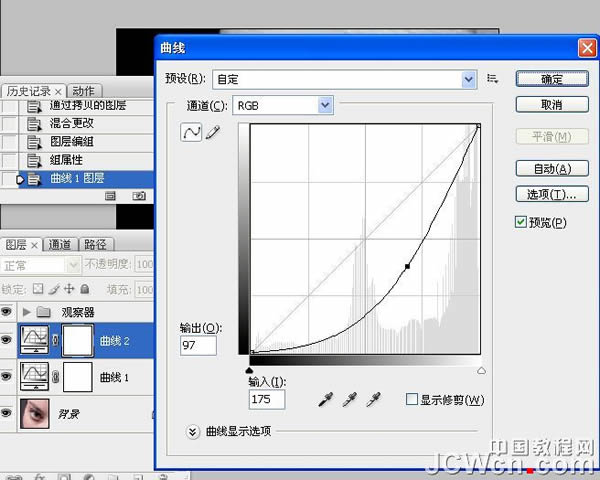Toggle history brush source box for 混合更改
The width and height of the screenshot is (600, 480).
[x=9, y=124]
